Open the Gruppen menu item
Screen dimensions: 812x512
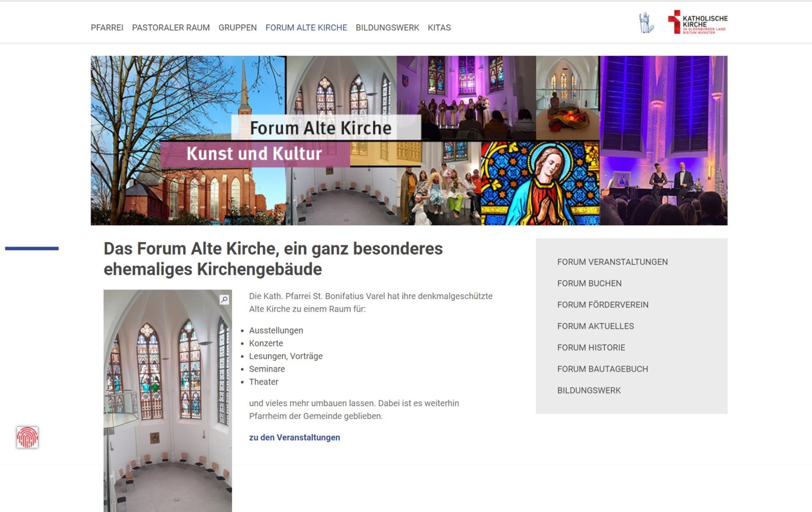[x=237, y=28]
